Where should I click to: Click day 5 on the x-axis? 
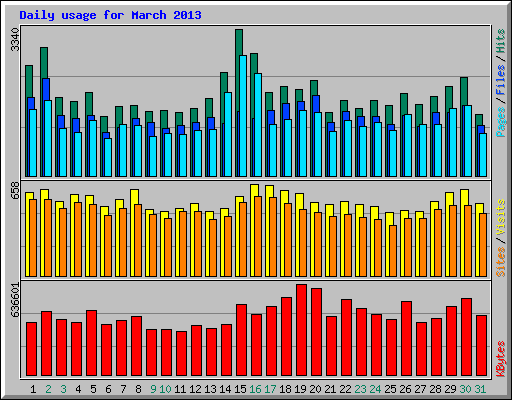(93, 389)
